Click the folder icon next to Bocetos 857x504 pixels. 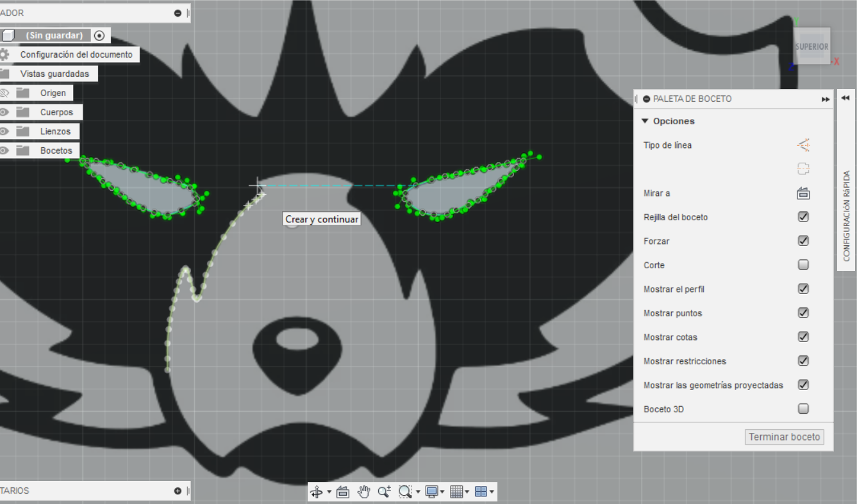23,150
